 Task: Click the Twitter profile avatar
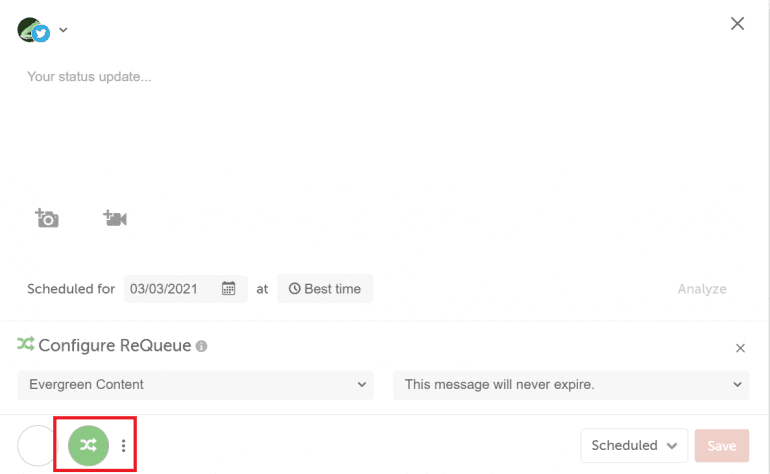[33, 30]
